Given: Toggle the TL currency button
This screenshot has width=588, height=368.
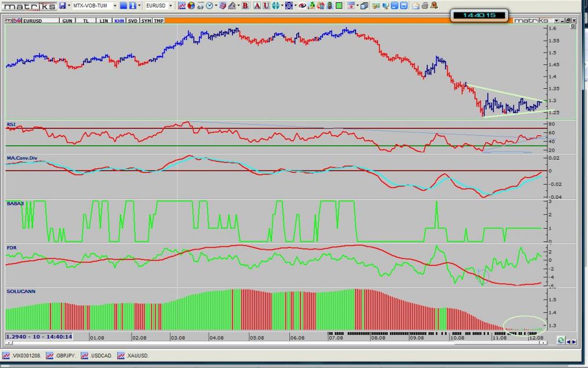Looking at the screenshot, I should coord(86,20).
